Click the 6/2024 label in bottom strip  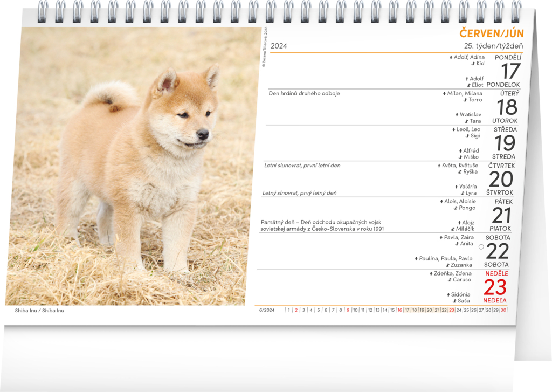(267, 310)
